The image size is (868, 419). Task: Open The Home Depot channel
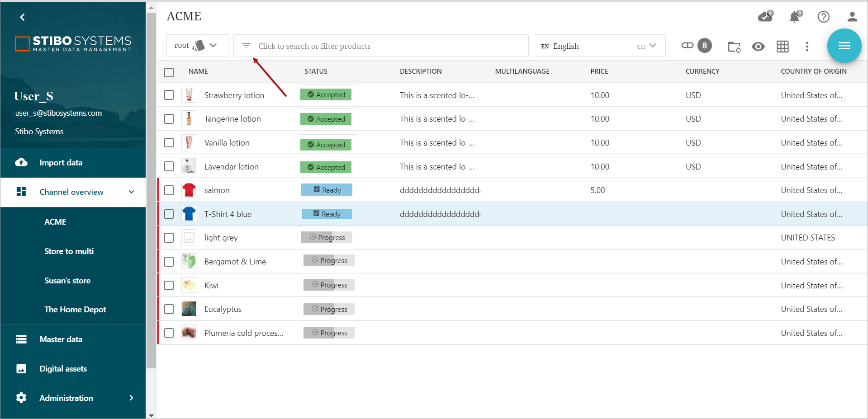point(75,310)
